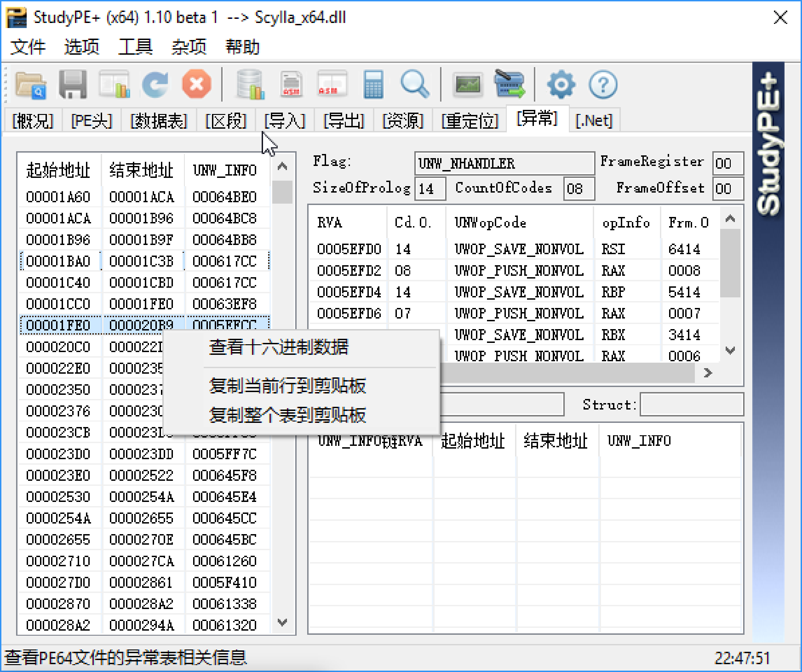
Task: Select unwind row with RVA 0005EFD4
Action: coord(514,292)
